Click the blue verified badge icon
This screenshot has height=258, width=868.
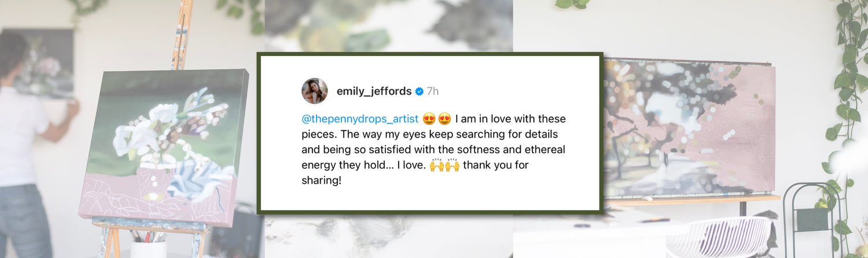click(x=420, y=91)
